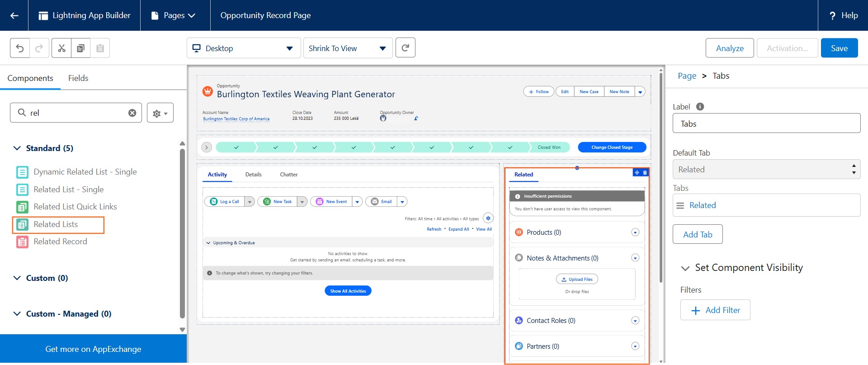Viewport: 868px width, 365px height.
Task: Select the Chatter tab
Action: click(289, 175)
